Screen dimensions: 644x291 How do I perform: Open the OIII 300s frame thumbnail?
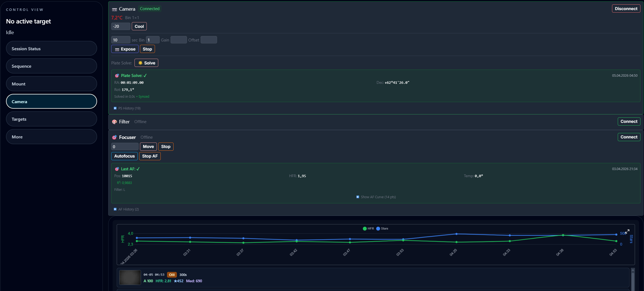[130, 278]
